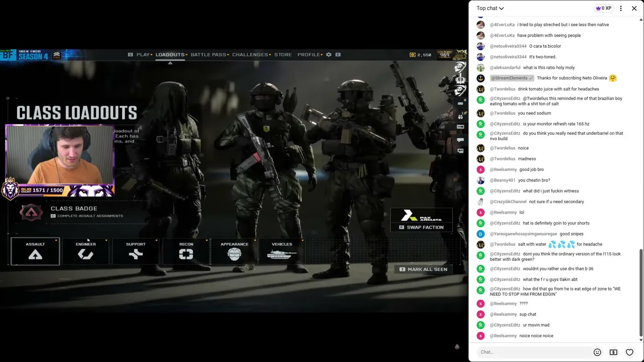Click @Beansy401 username in chat
The height and width of the screenshot is (362, 644).
(x=503, y=180)
